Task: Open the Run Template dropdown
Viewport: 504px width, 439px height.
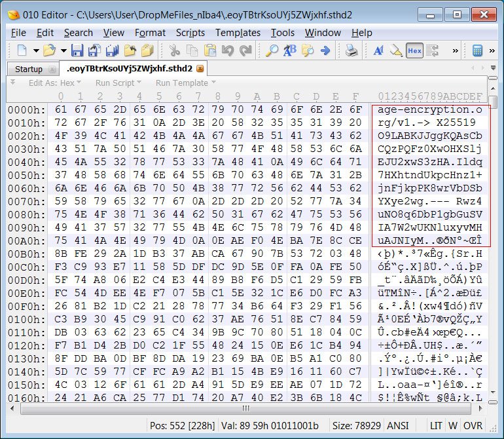Action: pos(185,83)
